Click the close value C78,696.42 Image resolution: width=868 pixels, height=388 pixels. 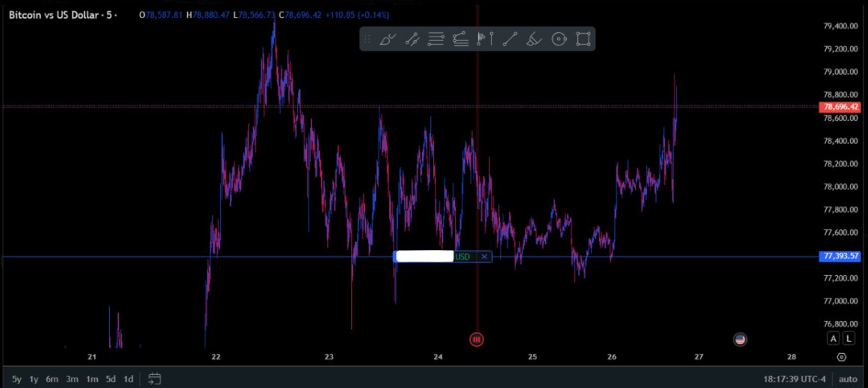pos(300,15)
